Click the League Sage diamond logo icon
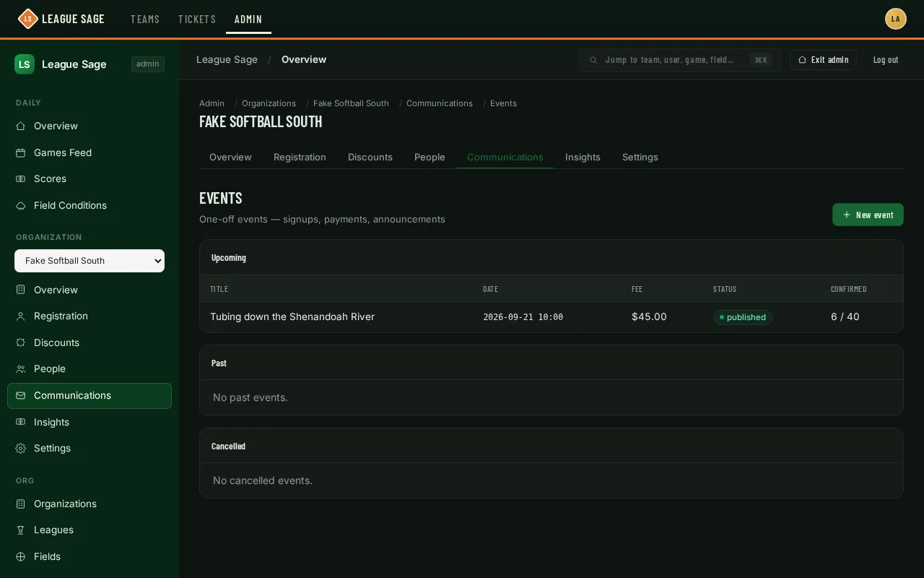 [27, 19]
